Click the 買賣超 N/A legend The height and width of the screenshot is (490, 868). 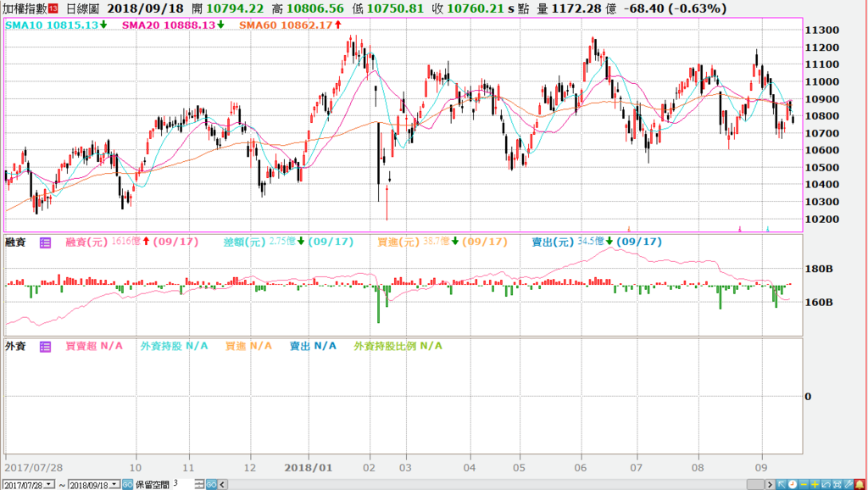coord(93,346)
